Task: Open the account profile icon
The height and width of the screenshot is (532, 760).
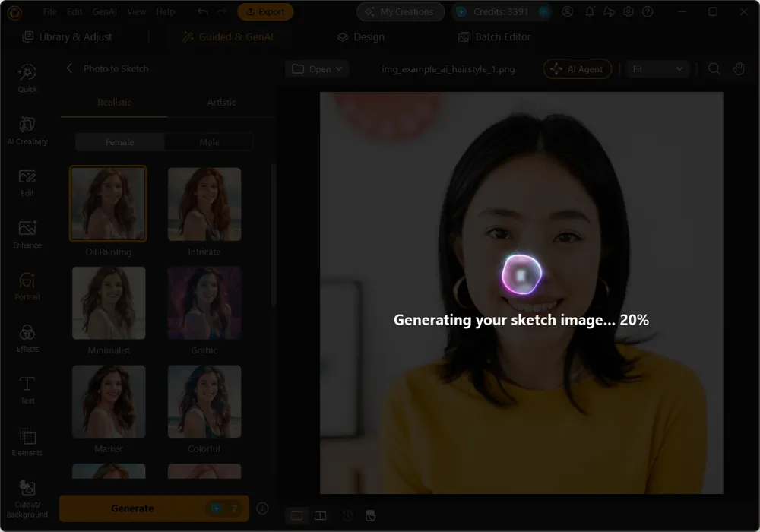Action: [x=567, y=11]
